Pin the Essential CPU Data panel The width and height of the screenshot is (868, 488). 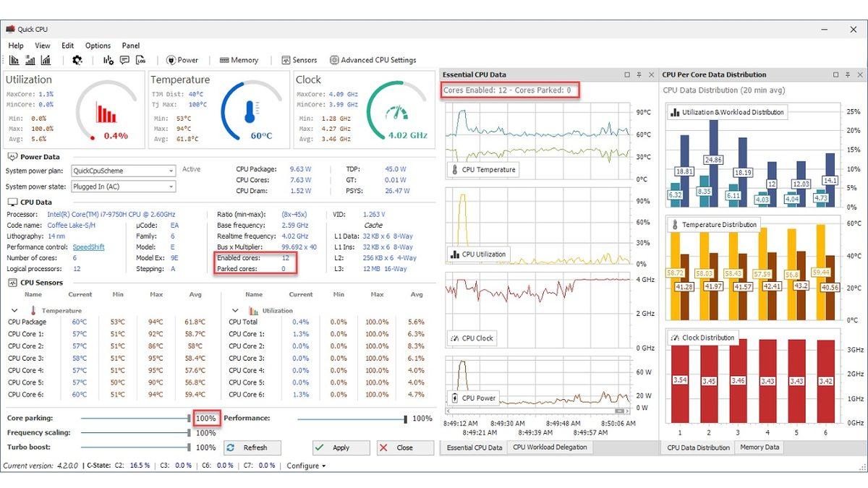(x=639, y=74)
